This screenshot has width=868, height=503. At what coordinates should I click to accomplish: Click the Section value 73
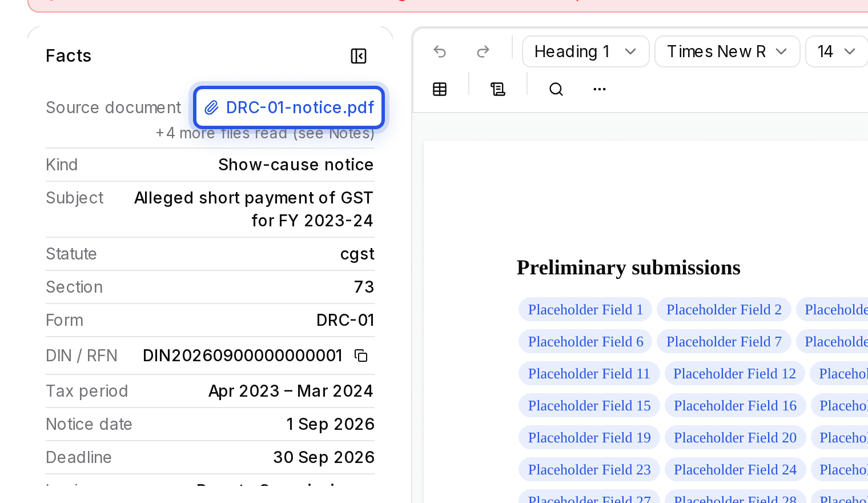tap(364, 287)
